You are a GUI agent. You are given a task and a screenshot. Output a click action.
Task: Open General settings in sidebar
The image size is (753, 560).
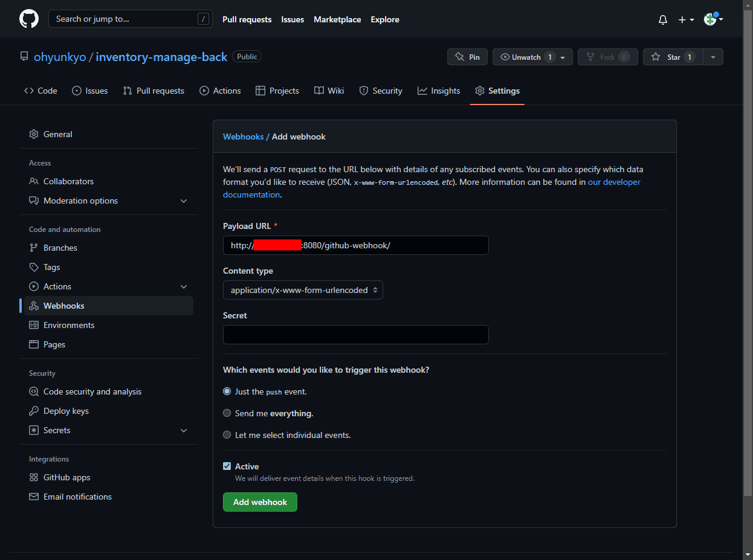point(109,134)
